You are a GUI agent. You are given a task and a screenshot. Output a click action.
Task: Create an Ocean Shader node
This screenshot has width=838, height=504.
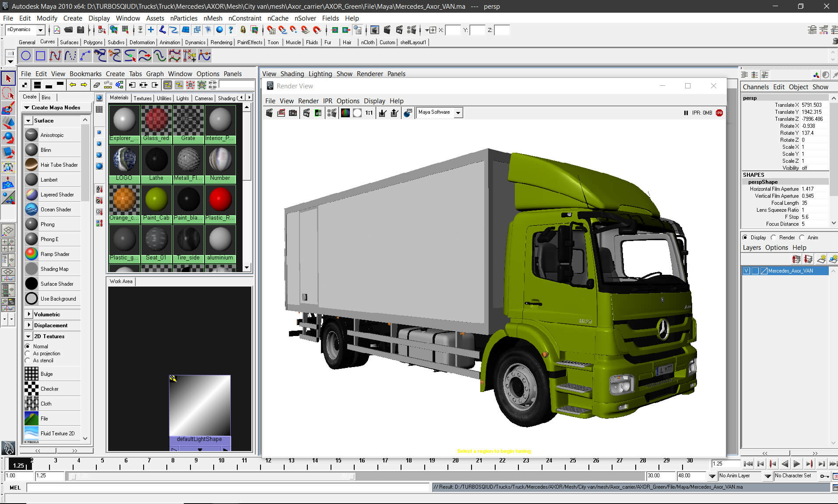[53, 210]
